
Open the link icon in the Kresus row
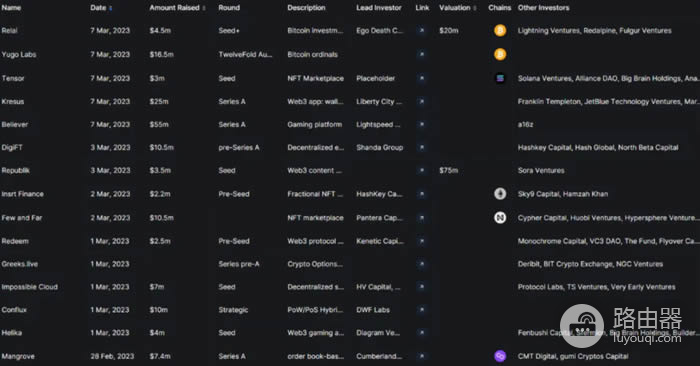click(x=421, y=101)
